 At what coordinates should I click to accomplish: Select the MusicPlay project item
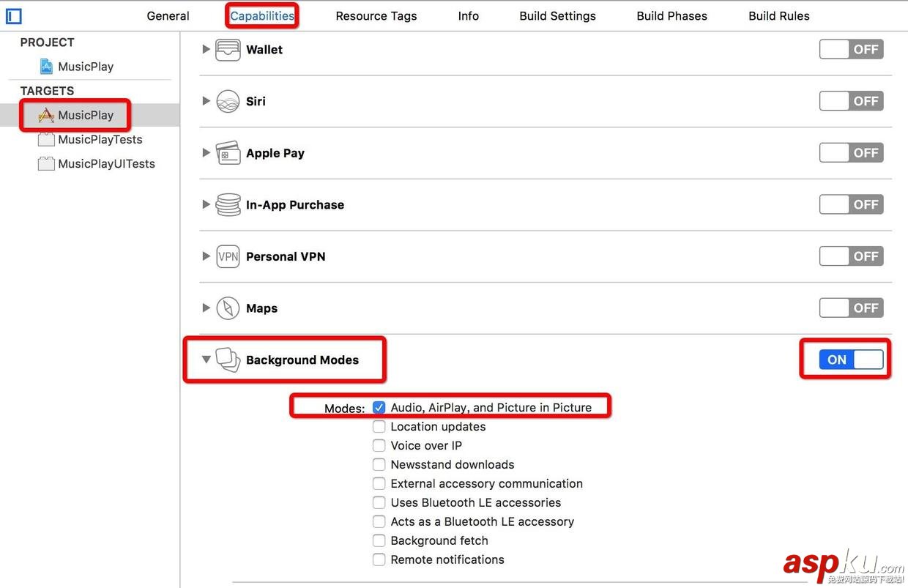tap(85, 67)
